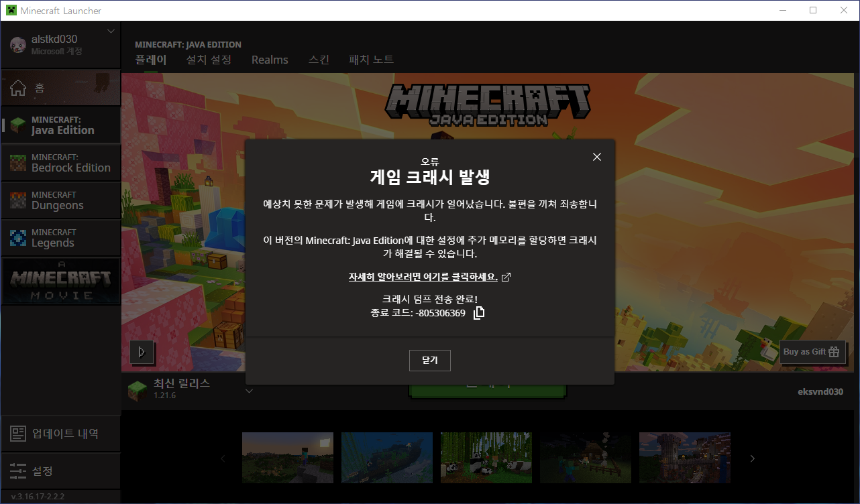The height and width of the screenshot is (504, 860).
Task: Click the Buy as Gift button
Action: tap(812, 351)
